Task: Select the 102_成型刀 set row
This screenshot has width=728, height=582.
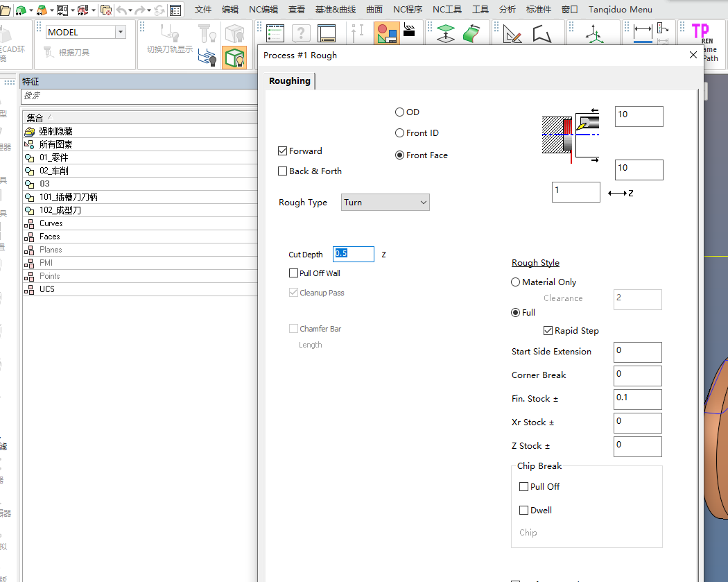Action: coord(140,210)
